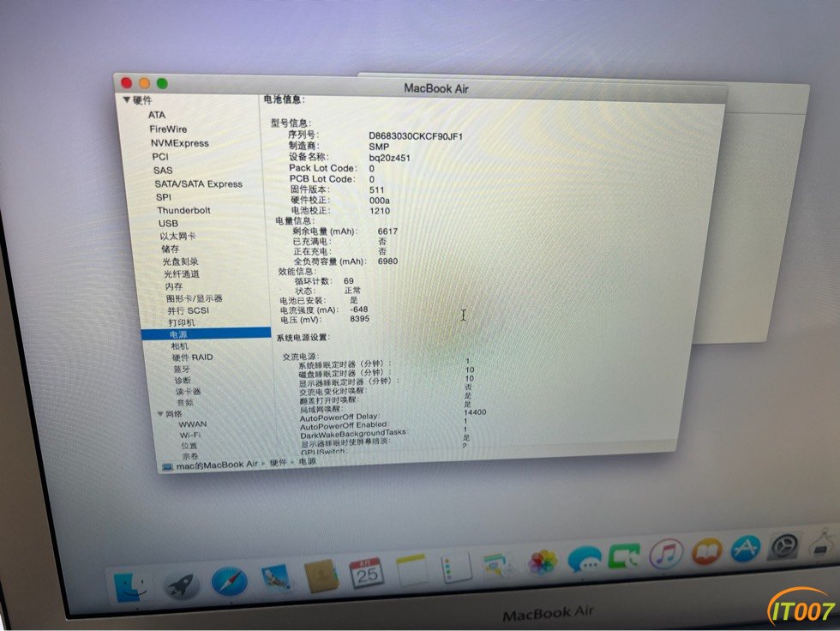Image resolution: width=840 pixels, height=631 pixels.
Task: Select SPI in the sidebar
Action: 164,197
